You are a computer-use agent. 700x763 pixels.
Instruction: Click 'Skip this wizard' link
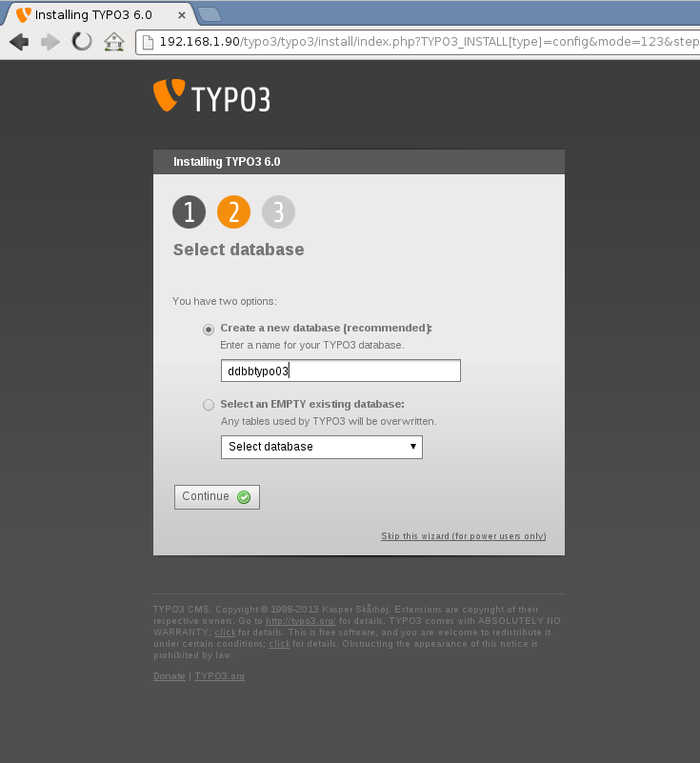tap(463, 536)
